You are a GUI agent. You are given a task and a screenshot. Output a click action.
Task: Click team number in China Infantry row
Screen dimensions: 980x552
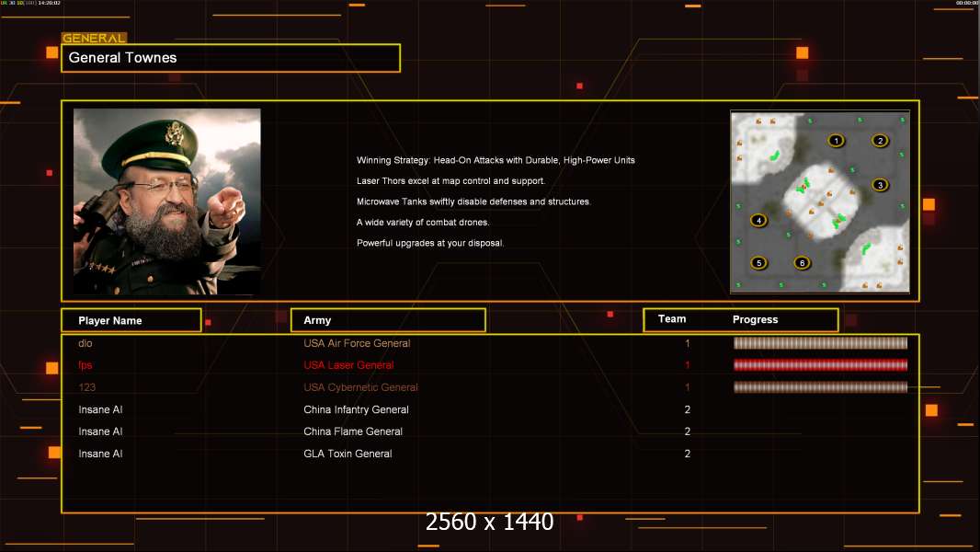pos(688,409)
